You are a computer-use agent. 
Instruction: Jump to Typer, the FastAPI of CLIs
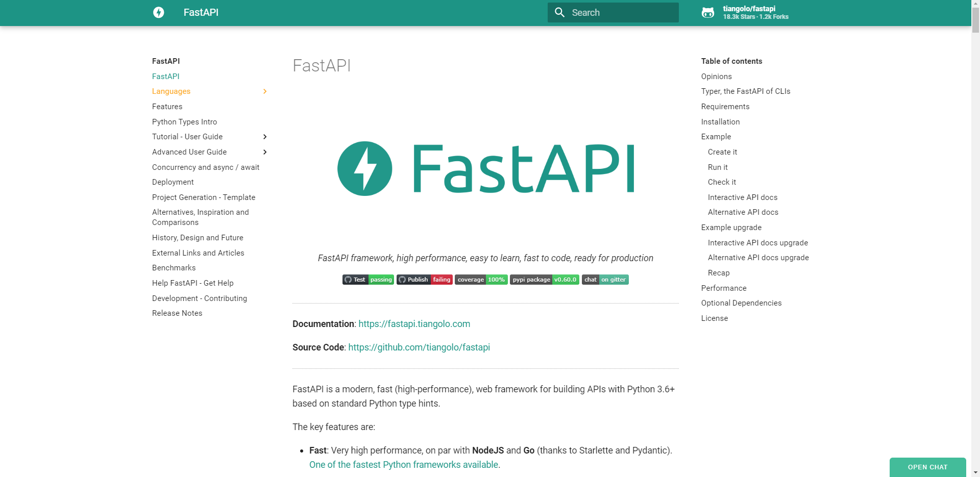click(746, 91)
